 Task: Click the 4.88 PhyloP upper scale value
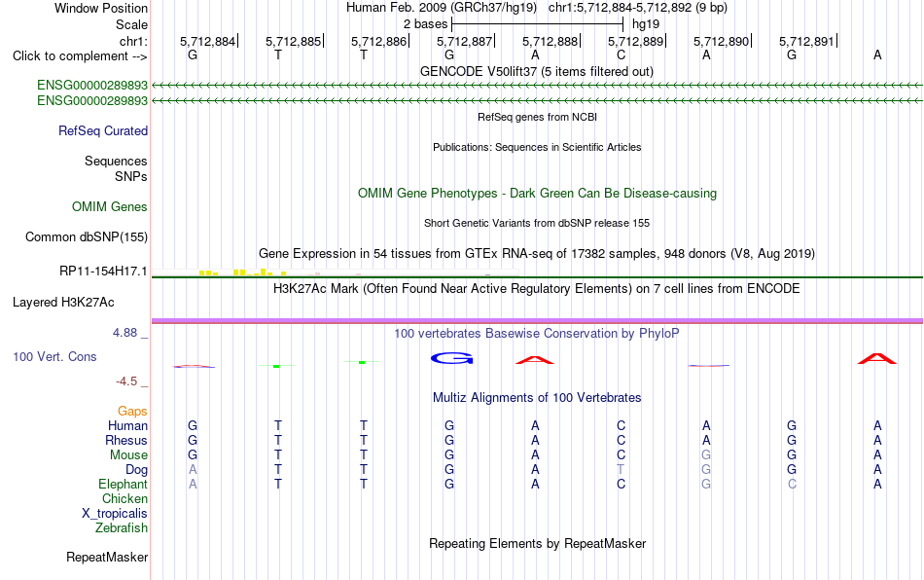pos(124,333)
